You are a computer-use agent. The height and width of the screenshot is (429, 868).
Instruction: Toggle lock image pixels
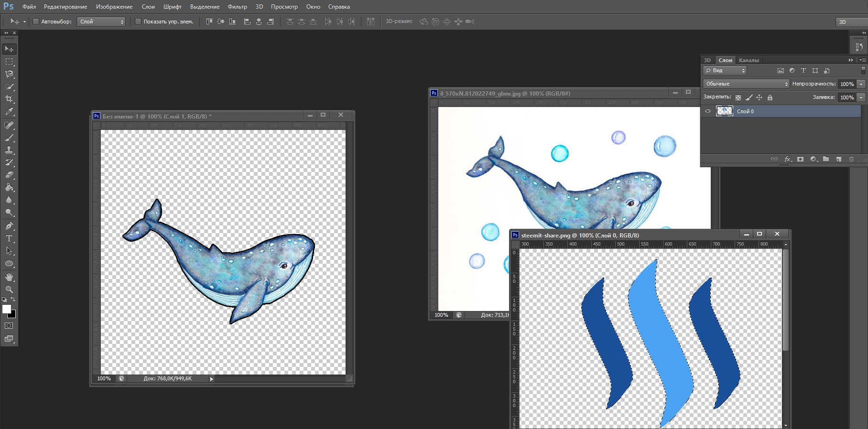(749, 97)
